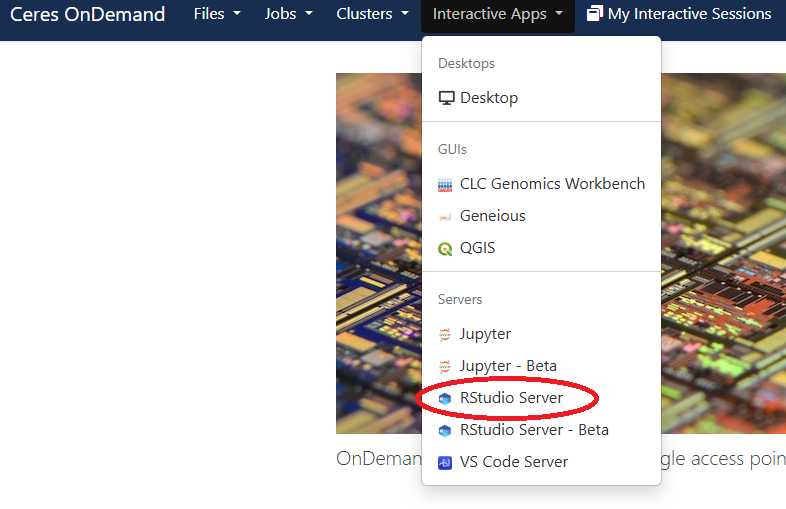Screen dimensions: 786x509
Task: Select CLC Genomics Workbench entry
Action: [541, 184]
